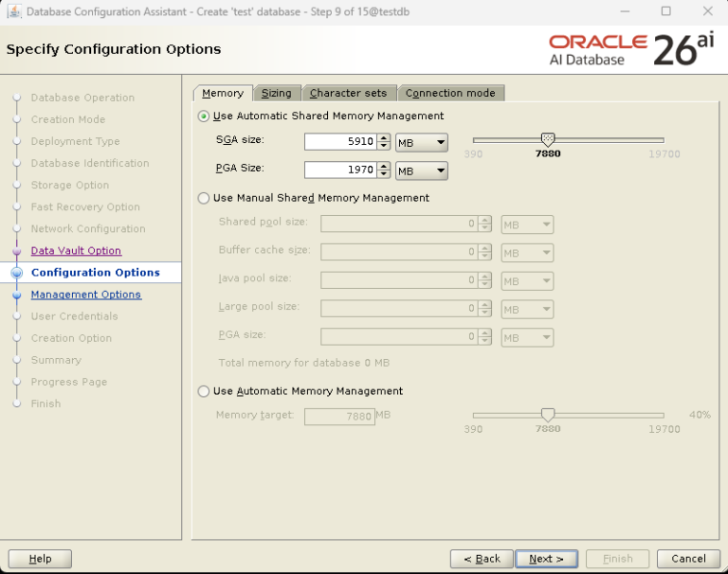
Task: Open the Shared pool size unit dropdown
Action: pyautogui.click(x=527, y=224)
